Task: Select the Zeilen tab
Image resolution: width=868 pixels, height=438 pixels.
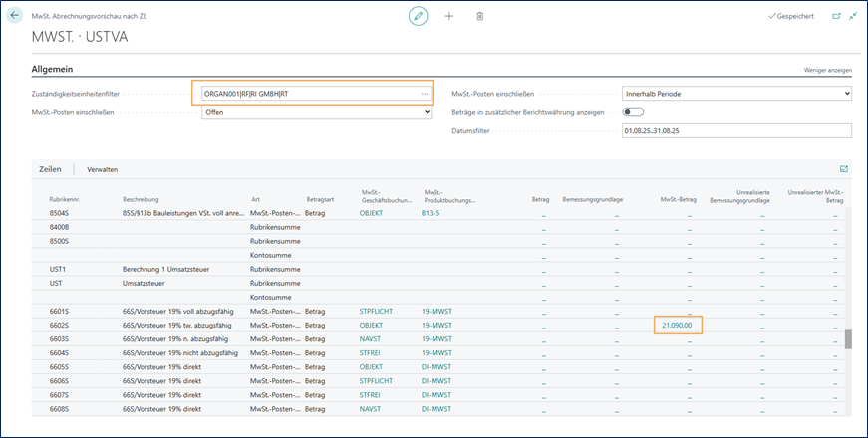Action: click(50, 169)
